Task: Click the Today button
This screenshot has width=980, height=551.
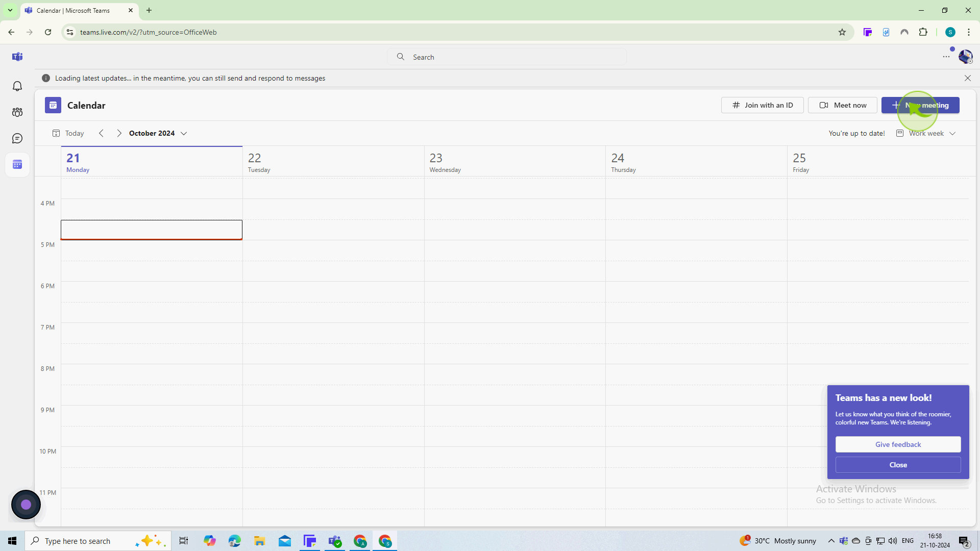Action: pos(74,133)
